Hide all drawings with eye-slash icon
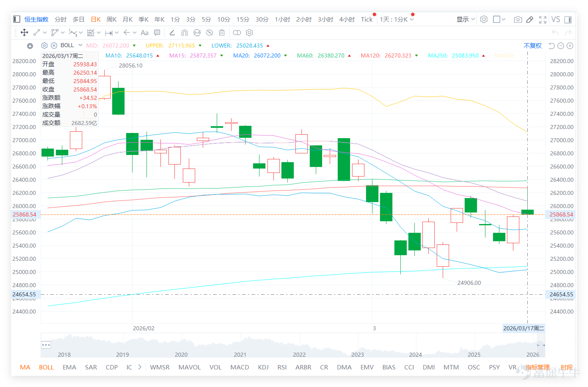The image size is (588, 387). point(210,33)
